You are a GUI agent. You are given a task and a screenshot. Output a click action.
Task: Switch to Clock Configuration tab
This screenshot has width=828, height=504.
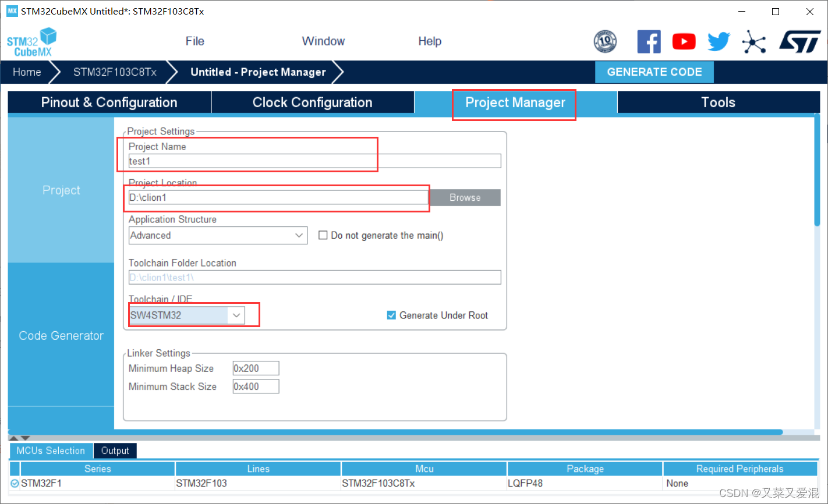coord(313,102)
